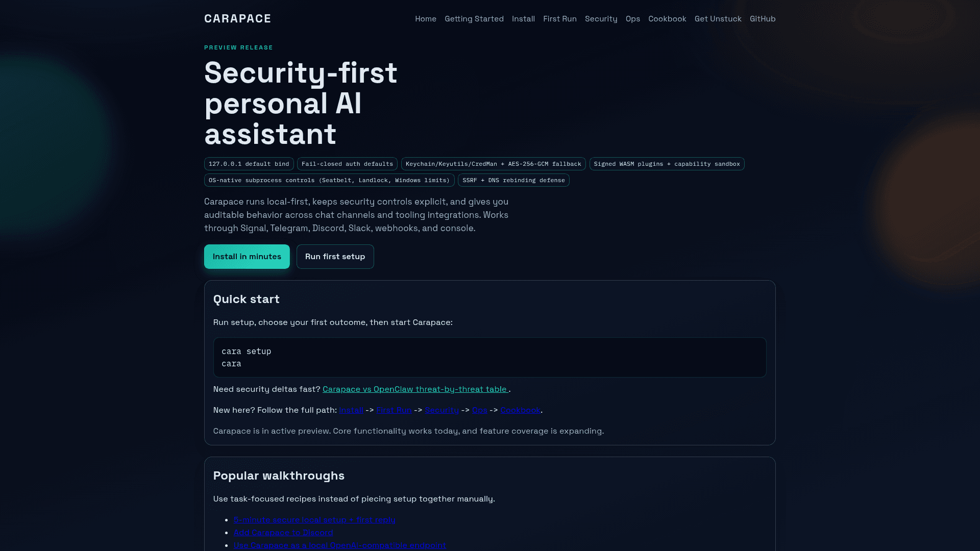The image size is (980, 551).
Task: Open the 5-minute secure local setup walkthrough
Action: point(314,520)
